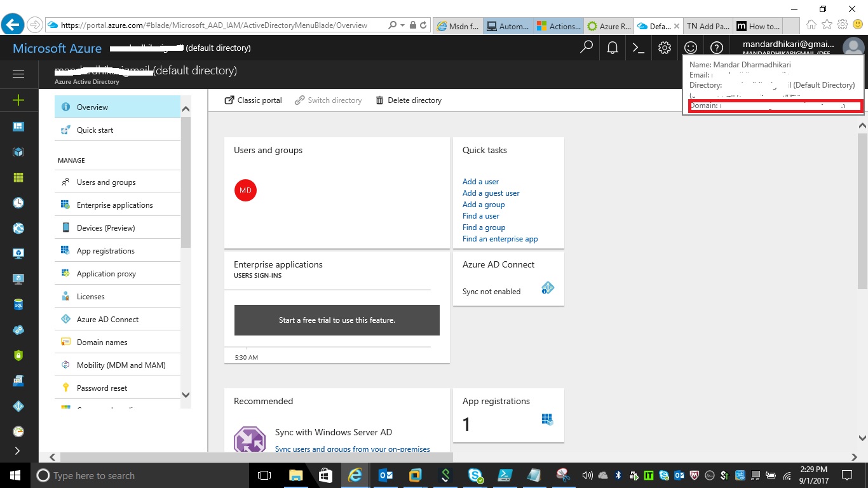Select Quick start menu item
The image size is (868, 488).
pyautogui.click(x=118, y=130)
